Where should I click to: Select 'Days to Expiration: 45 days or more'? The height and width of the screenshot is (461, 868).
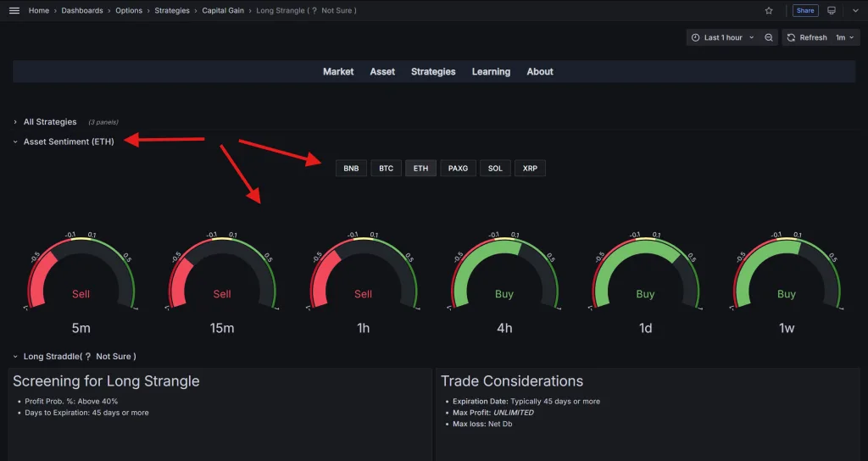87,413
